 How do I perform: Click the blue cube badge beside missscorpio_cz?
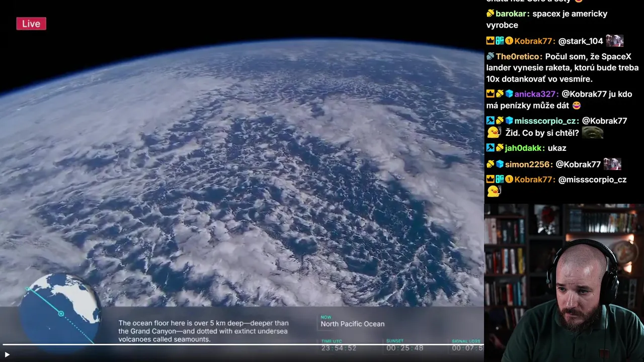pos(509,121)
